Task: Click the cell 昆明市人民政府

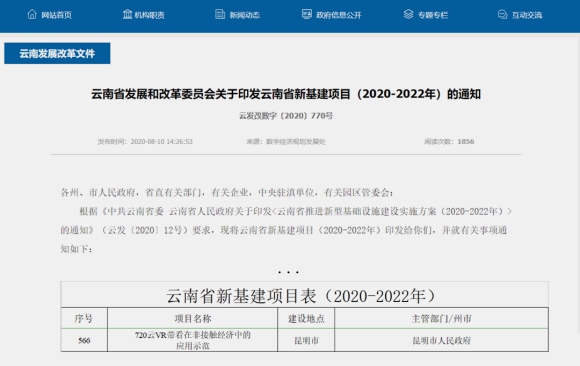Action: (442, 340)
